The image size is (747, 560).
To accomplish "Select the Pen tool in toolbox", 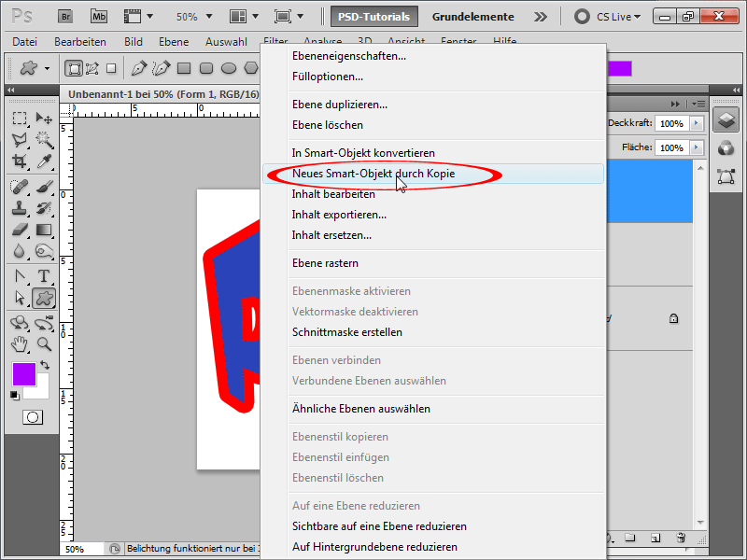I will 20,276.
